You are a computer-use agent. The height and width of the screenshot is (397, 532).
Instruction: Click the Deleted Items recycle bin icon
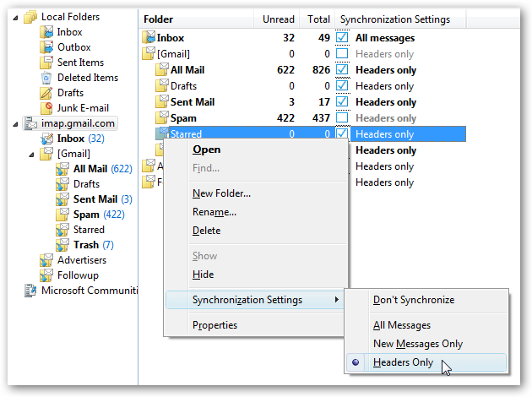click(x=46, y=78)
